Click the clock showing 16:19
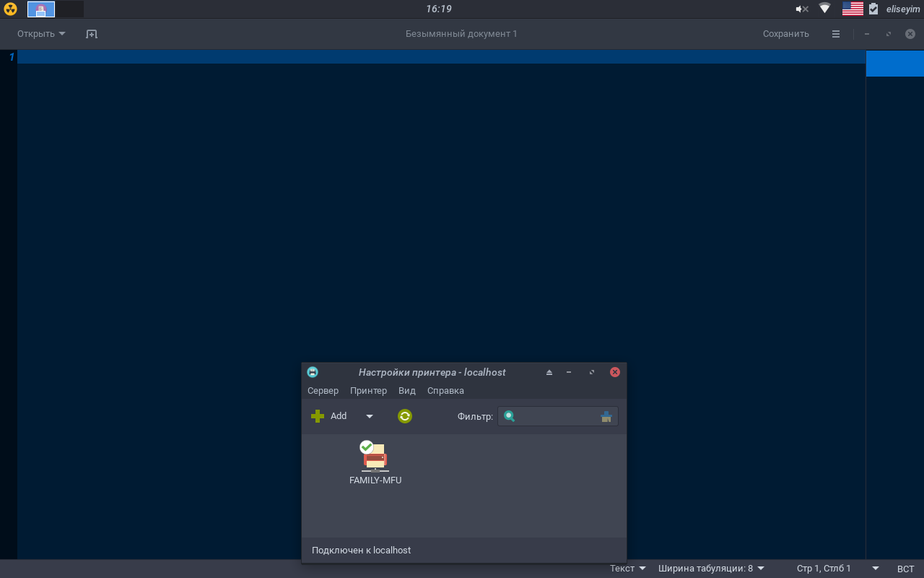The image size is (924, 578). (x=439, y=9)
